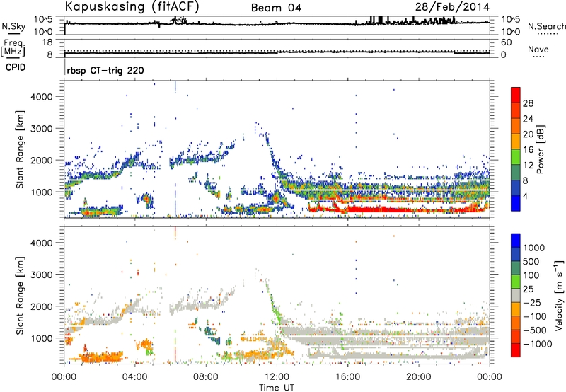Click the 'rbsp CT-trig 220' text

tap(105, 70)
